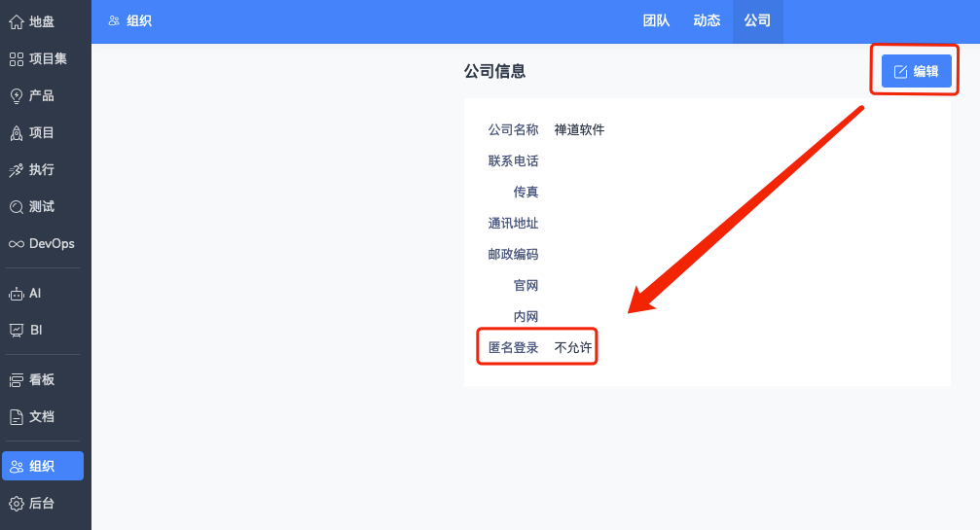Click the 组织 people icon in sidebar
This screenshot has width=980, height=530.
pos(17,467)
